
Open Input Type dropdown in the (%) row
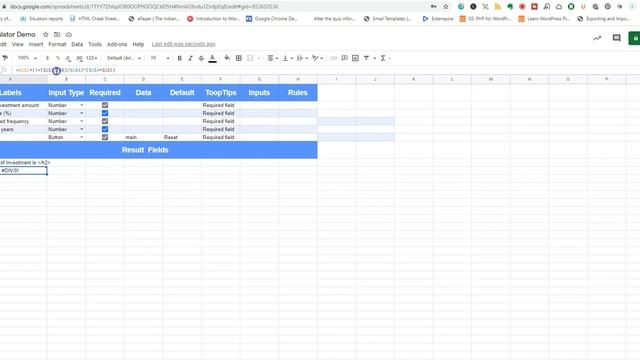tap(82, 113)
